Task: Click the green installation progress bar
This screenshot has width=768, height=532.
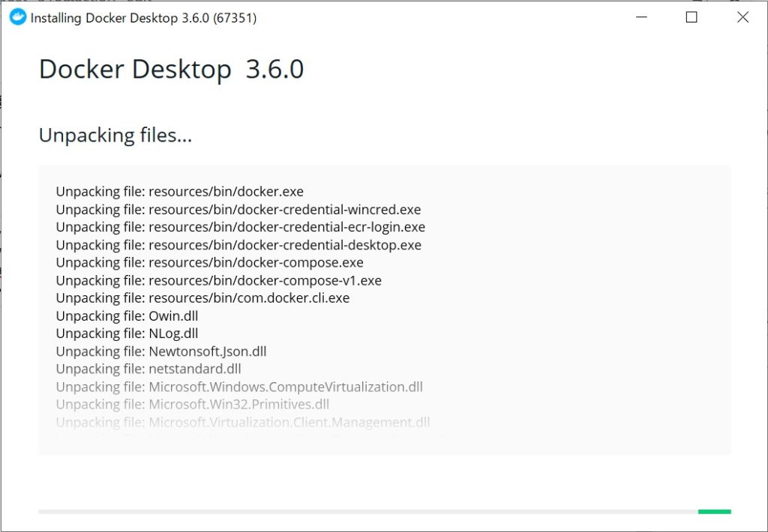Action: click(715, 512)
